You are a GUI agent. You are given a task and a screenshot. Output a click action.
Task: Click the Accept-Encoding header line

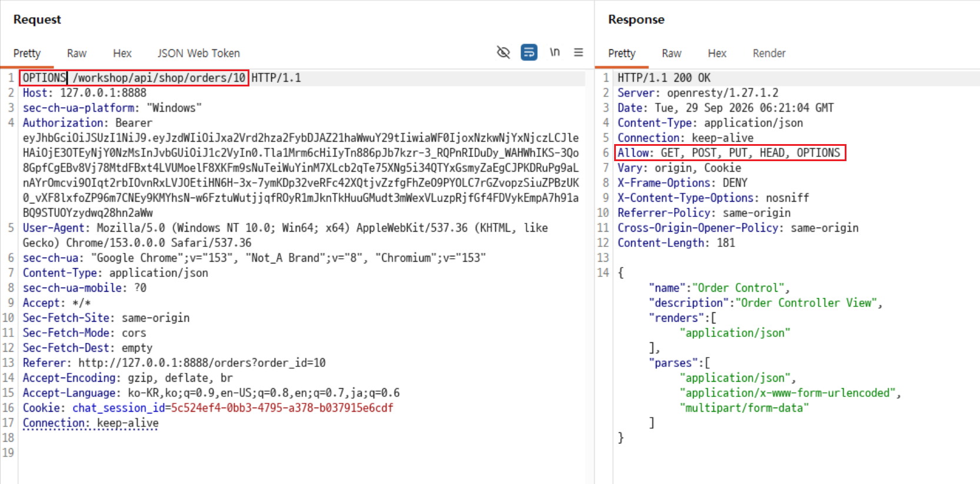click(x=128, y=378)
